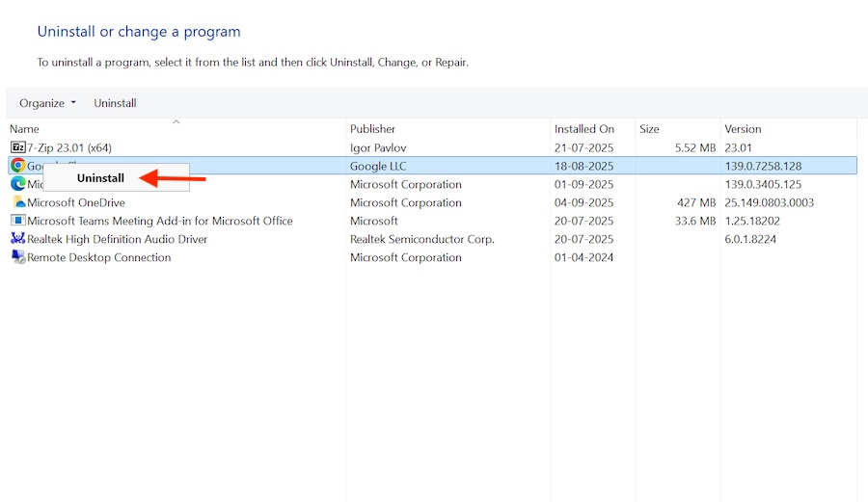
Task: Select the Microsoft OneDrive entry
Action: point(76,202)
